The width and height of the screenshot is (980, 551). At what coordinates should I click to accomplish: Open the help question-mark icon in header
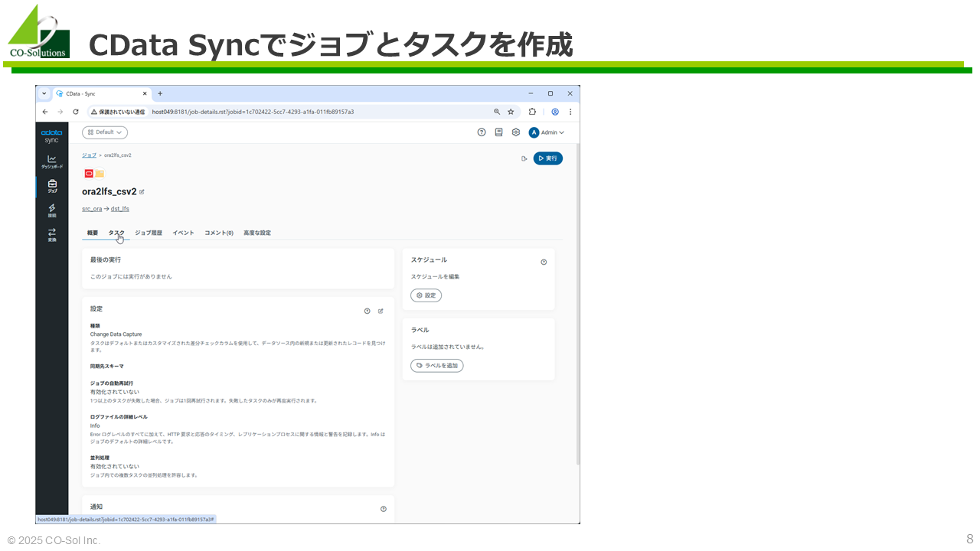[x=482, y=132]
